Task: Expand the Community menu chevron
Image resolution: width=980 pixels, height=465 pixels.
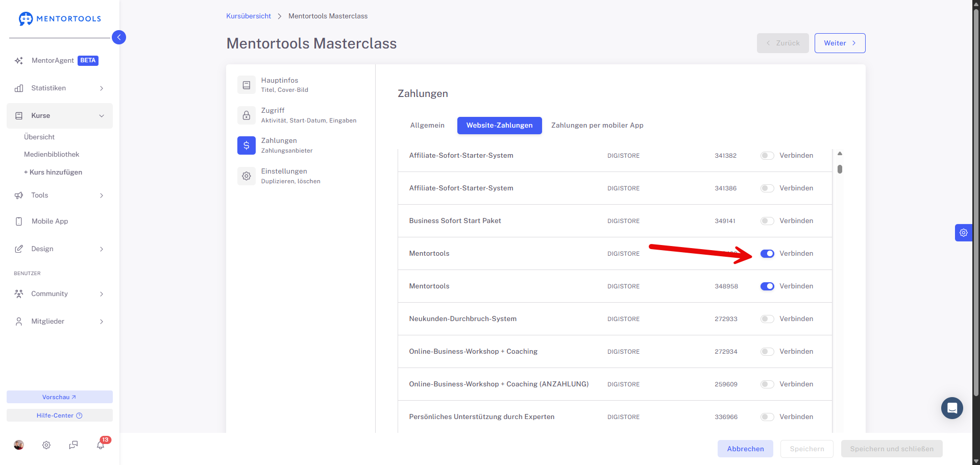Action: [x=102, y=294]
